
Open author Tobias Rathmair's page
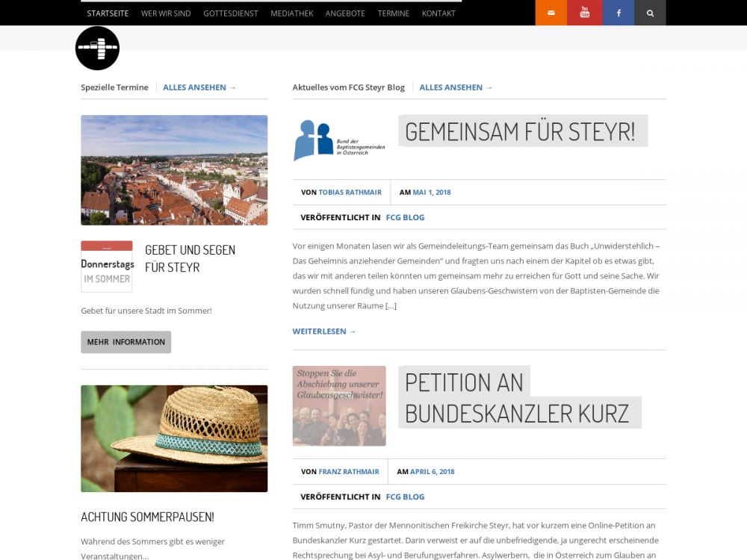point(350,193)
